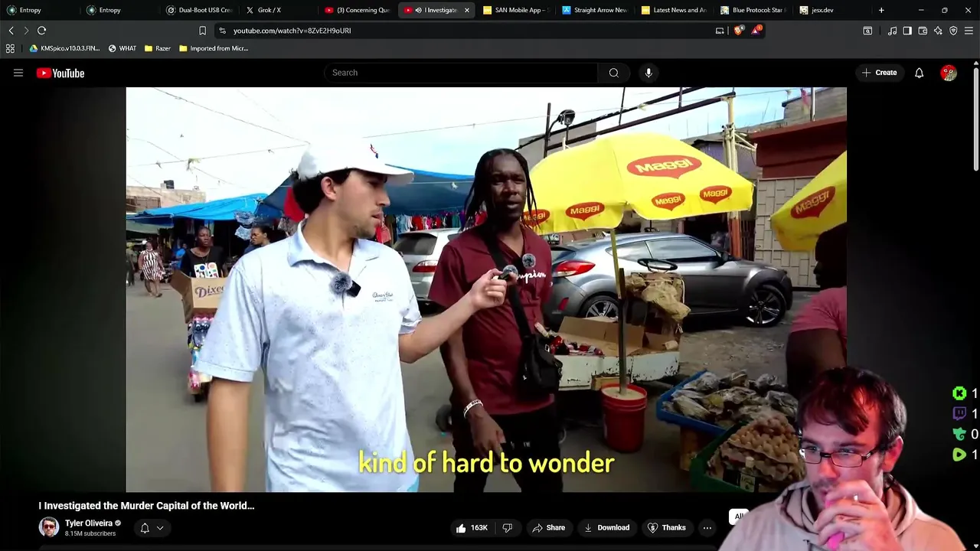The width and height of the screenshot is (980, 551).
Task: Click the 8.15M subscribers text
Action: (x=90, y=533)
